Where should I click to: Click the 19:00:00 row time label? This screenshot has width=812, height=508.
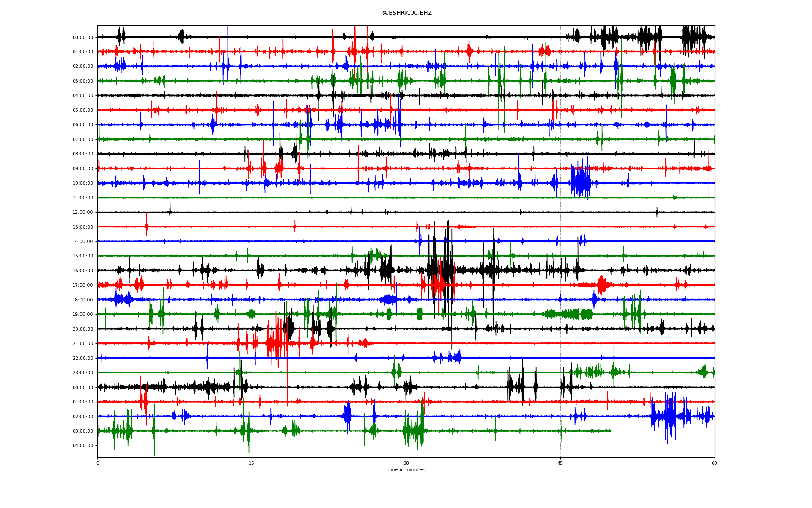pyautogui.click(x=83, y=315)
